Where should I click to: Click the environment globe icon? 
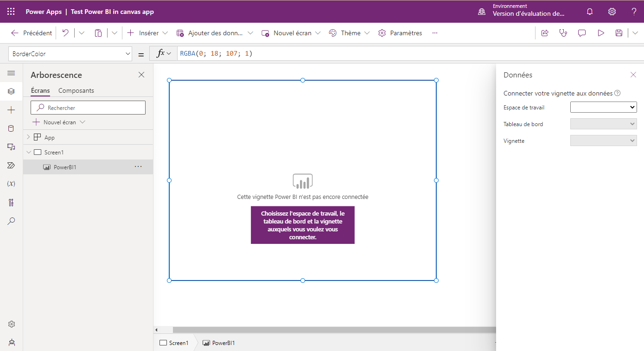(482, 12)
